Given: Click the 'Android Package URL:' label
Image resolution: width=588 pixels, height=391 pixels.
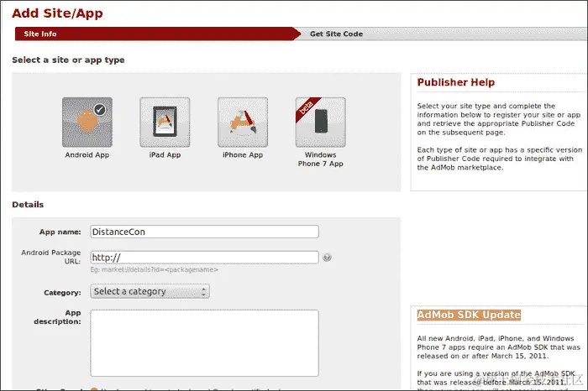Looking at the screenshot, I should tap(51, 257).
